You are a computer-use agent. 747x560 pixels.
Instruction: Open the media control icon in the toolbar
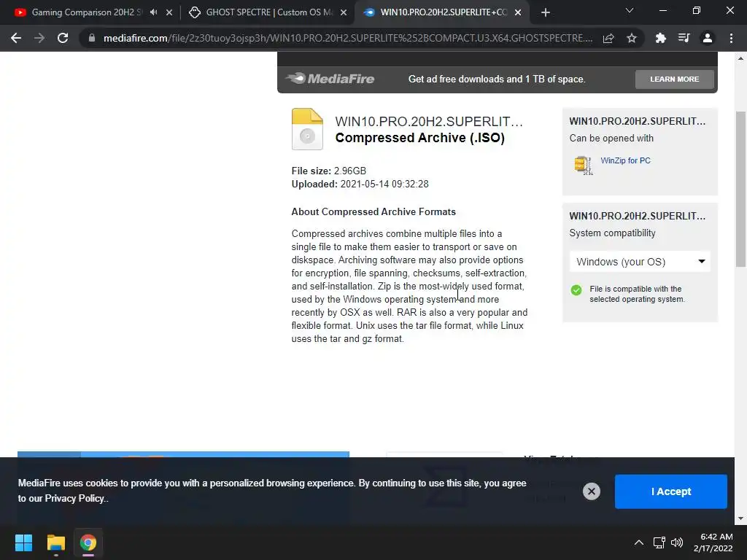point(684,38)
